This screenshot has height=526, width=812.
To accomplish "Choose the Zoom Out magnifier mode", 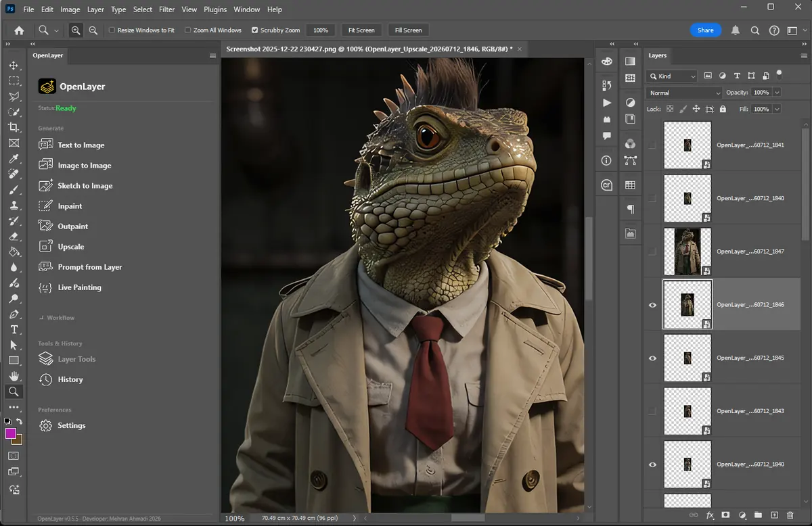I will click(93, 30).
